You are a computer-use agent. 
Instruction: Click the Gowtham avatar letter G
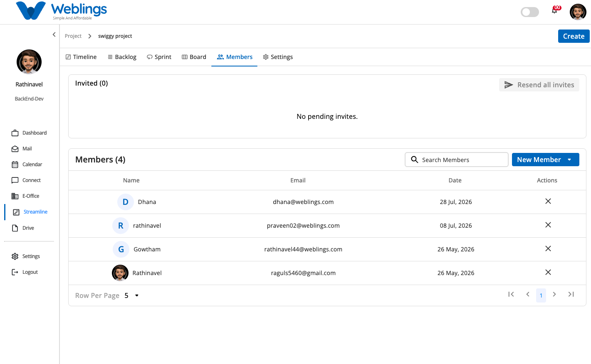[121, 249]
